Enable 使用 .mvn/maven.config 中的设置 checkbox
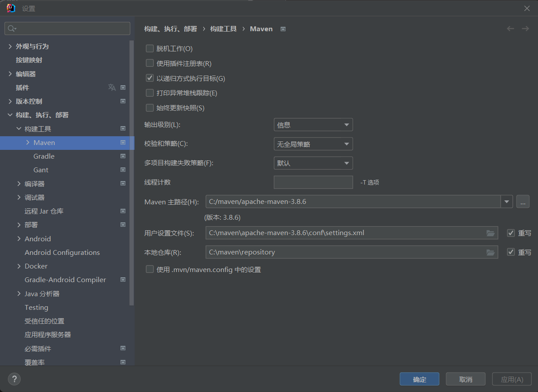Image resolution: width=538 pixels, height=392 pixels. coord(150,269)
